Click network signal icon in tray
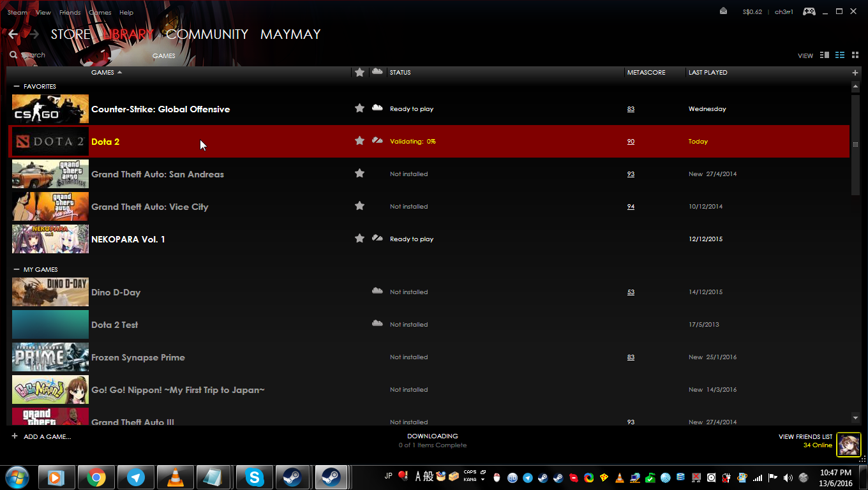 point(758,477)
